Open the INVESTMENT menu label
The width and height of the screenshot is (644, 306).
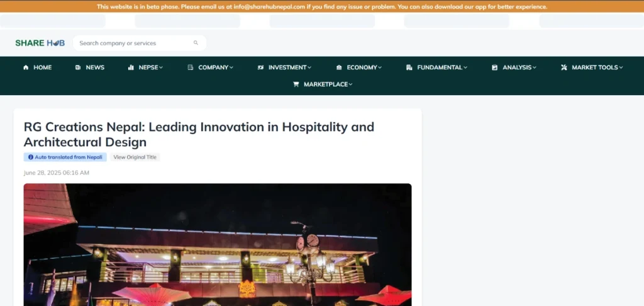coord(287,67)
